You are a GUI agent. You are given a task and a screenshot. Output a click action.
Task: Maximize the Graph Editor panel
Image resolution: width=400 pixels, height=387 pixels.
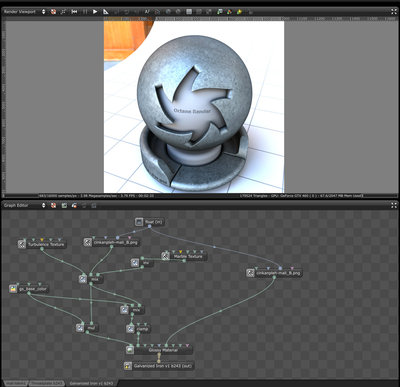pyautogui.click(x=394, y=205)
